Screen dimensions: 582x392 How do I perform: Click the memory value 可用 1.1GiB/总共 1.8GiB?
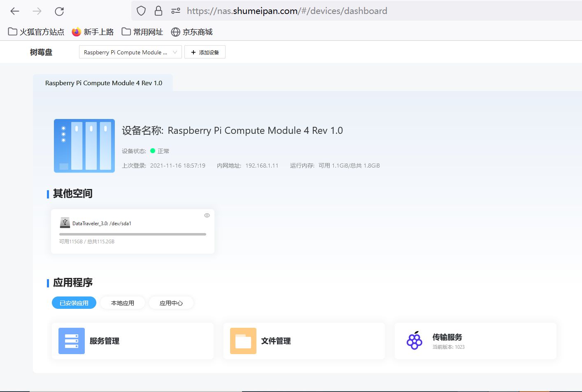click(349, 166)
